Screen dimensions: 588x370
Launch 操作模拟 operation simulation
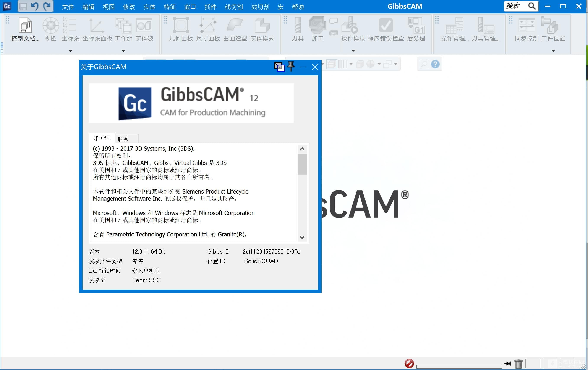pyautogui.click(x=353, y=29)
